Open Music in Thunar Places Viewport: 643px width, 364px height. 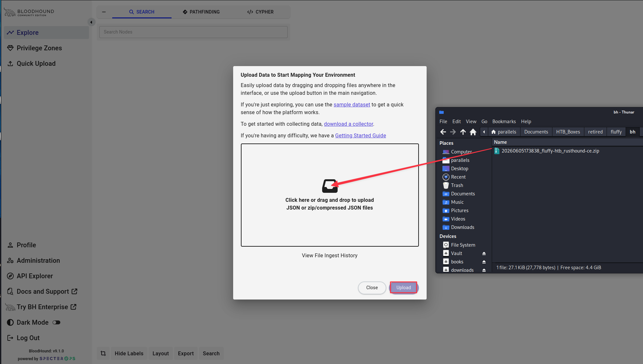click(457, 202)
